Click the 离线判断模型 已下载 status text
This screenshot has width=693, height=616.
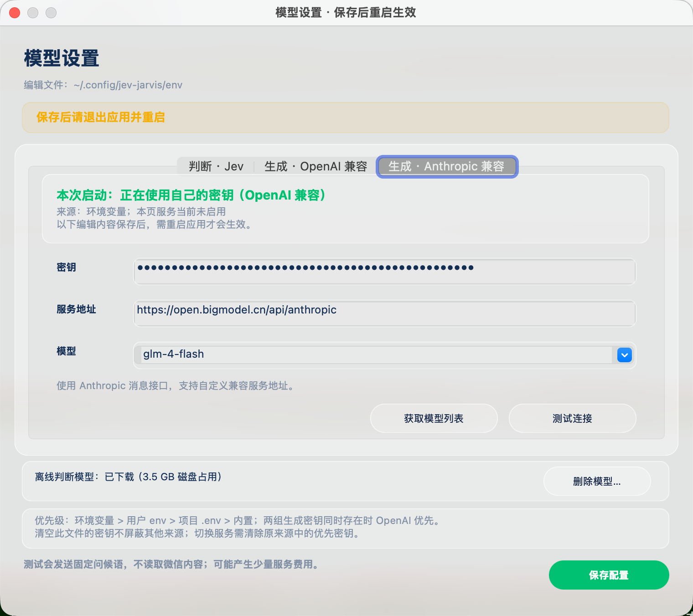point(129,477)
